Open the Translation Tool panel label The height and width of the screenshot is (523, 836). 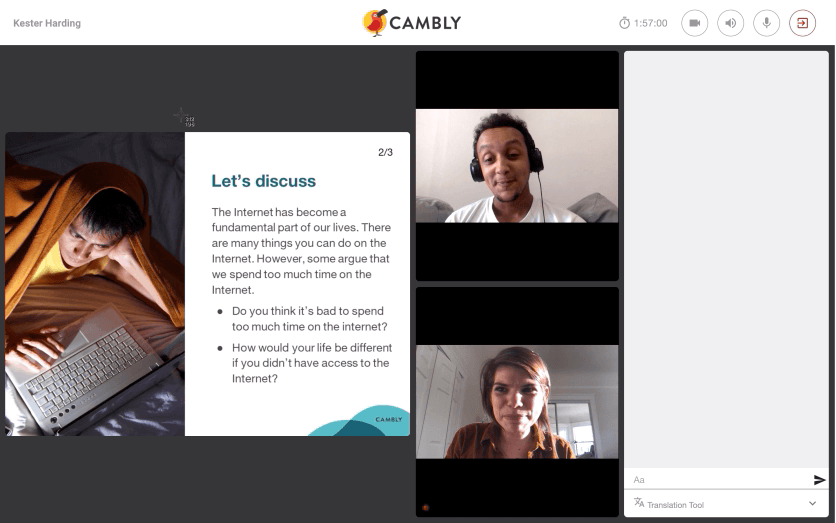(676, 505)
